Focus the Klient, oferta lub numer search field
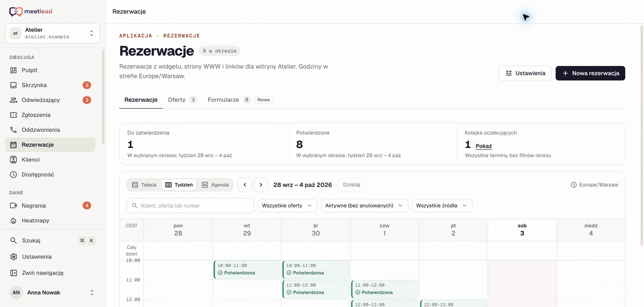The width and height of the screenshot is (644, 307). (191, 206)
